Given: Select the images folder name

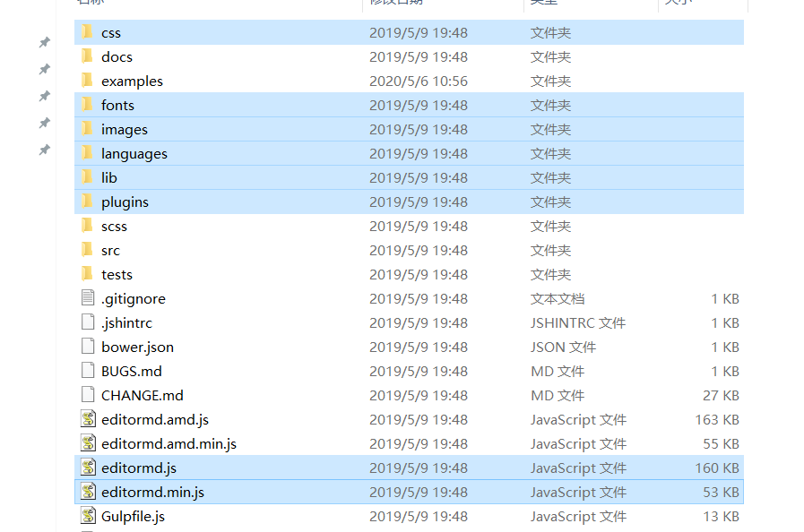Looking at the screenshot, I should coord(125,130).
